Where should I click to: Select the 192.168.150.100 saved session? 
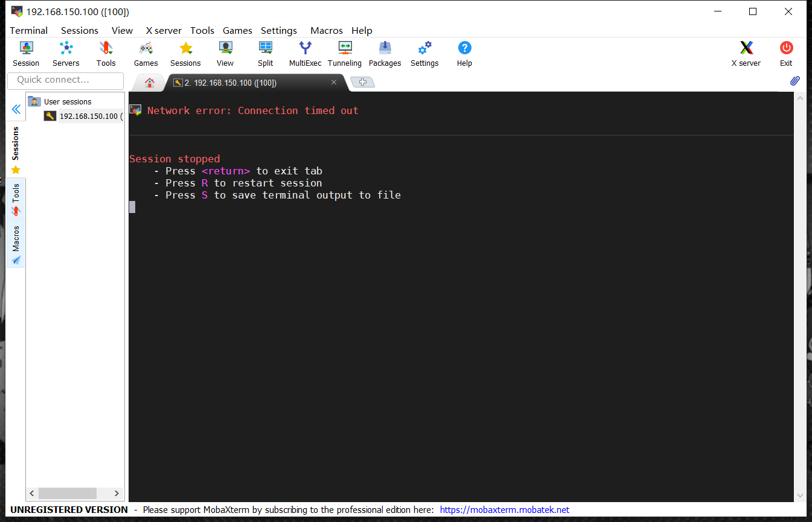tap(89, 116)
